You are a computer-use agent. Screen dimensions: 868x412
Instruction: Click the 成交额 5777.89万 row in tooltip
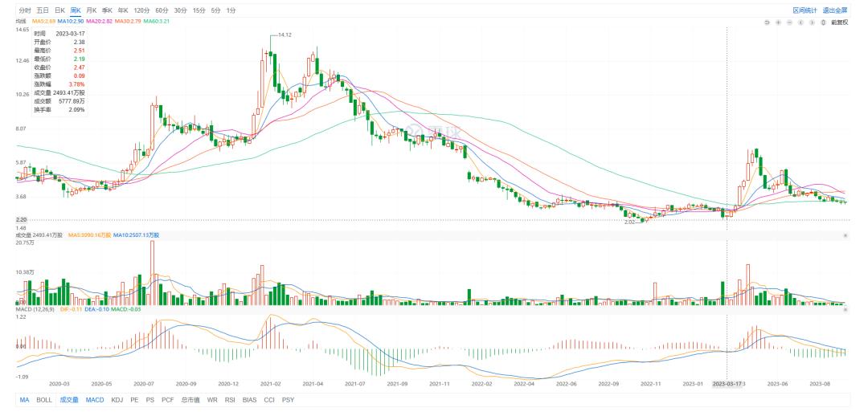tap(59, 101)
